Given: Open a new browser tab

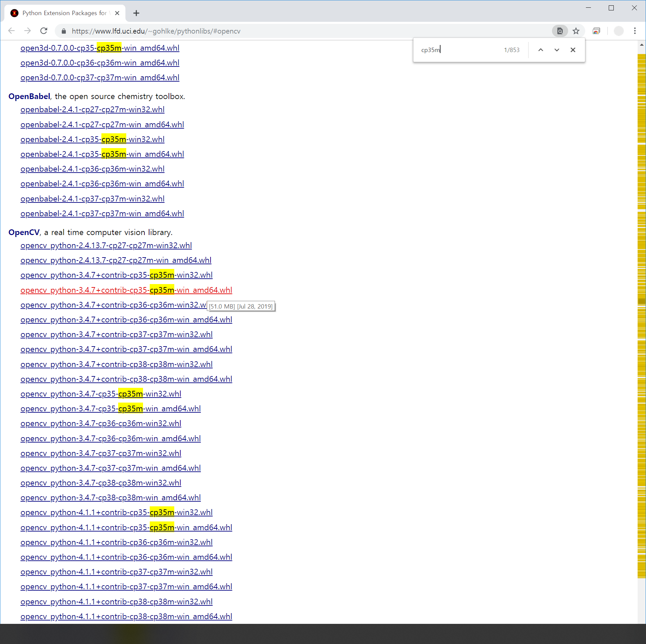Looking at the screenshot, I should (x=136, y=13).
